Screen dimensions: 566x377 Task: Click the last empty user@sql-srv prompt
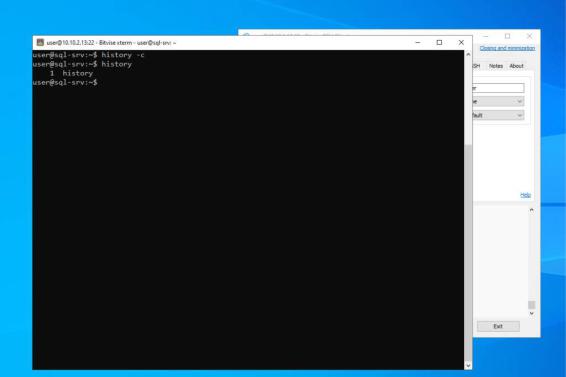65,83
